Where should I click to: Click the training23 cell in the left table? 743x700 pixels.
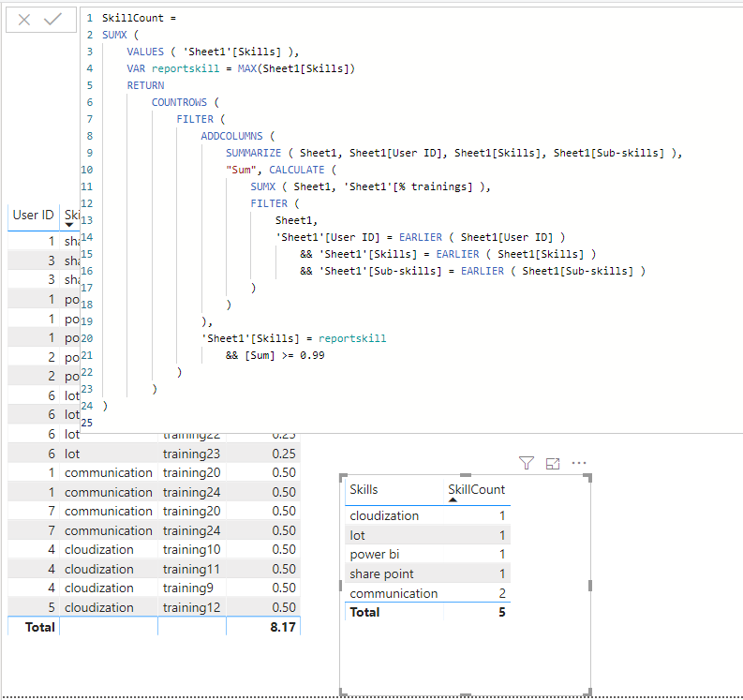(x=191, y=454)
